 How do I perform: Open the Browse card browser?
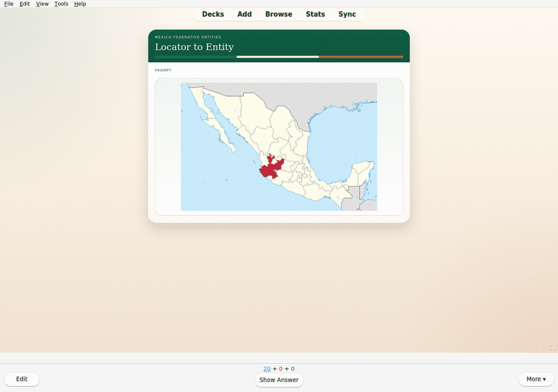pos(278,14)
